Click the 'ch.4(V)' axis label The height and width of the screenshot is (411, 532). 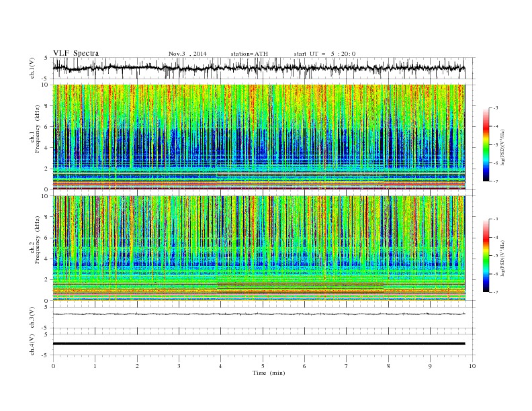(x=32, y=345)
